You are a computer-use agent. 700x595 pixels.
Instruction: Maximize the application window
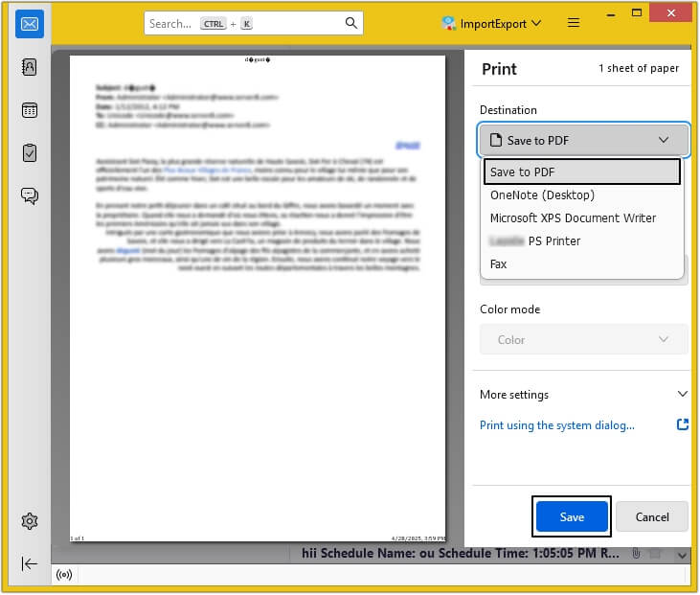pos(637,13)
